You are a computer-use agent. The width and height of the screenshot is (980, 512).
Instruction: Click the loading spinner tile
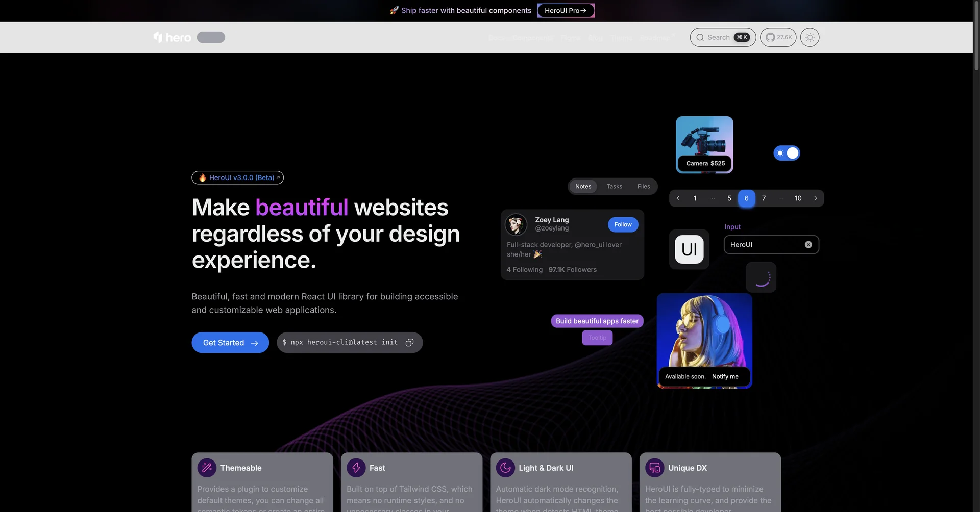click(x=761, y=277)
